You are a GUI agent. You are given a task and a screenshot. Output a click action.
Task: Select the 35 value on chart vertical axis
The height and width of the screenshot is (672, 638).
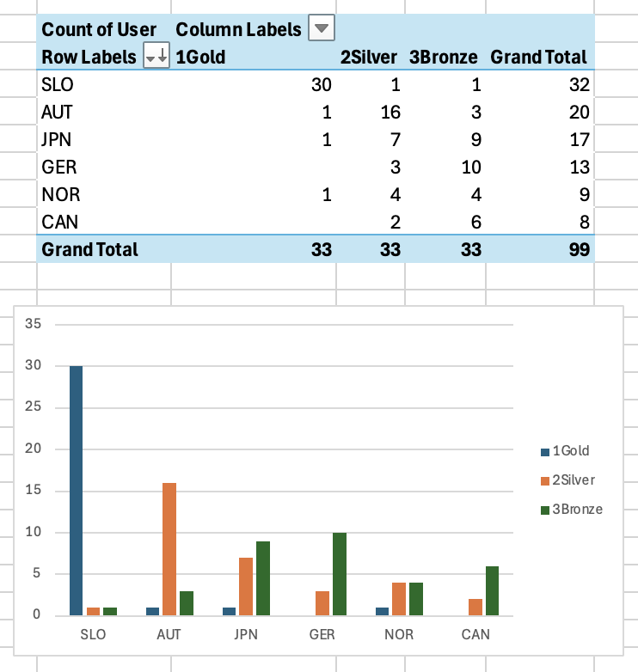(34, 324)
